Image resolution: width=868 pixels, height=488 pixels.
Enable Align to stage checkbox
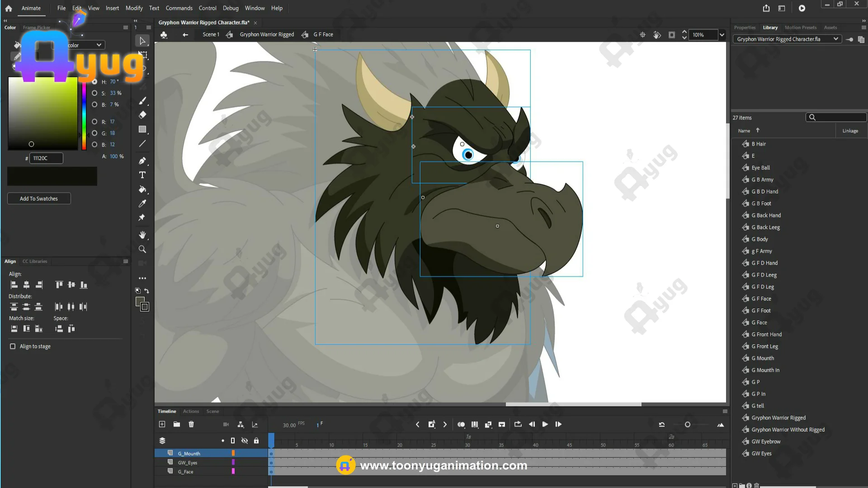tap(13, 346)
